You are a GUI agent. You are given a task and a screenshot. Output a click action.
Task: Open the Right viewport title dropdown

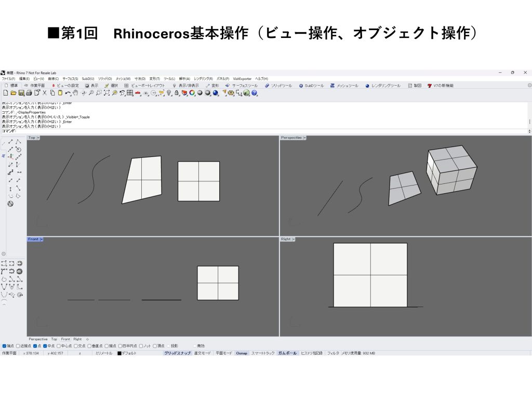click(x=294, y=239)
